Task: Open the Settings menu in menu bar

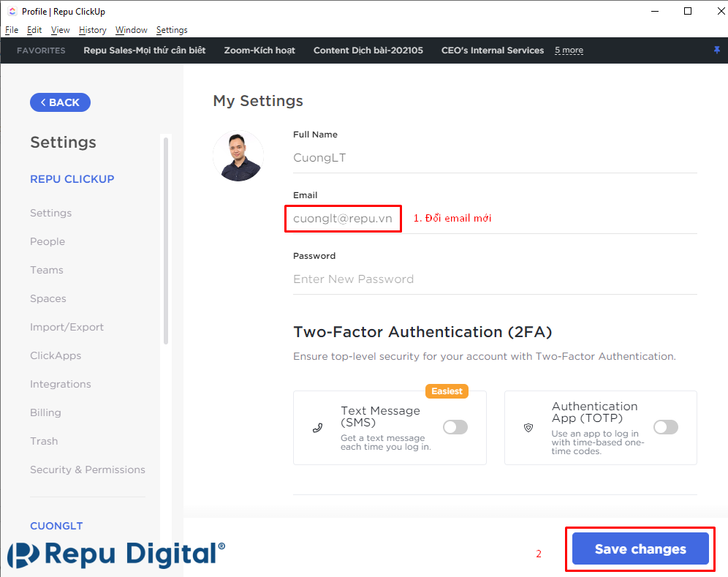Action: click(x=172, y=30)
